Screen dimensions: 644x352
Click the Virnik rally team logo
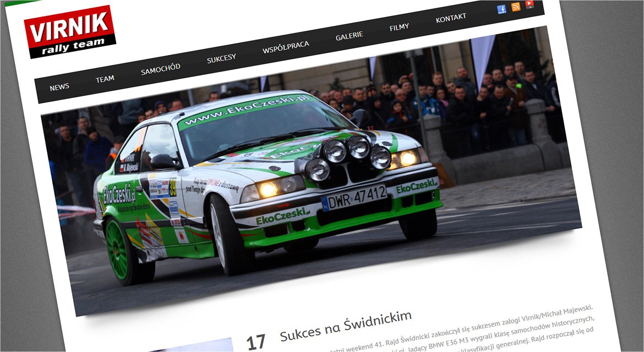pos(70,31)
